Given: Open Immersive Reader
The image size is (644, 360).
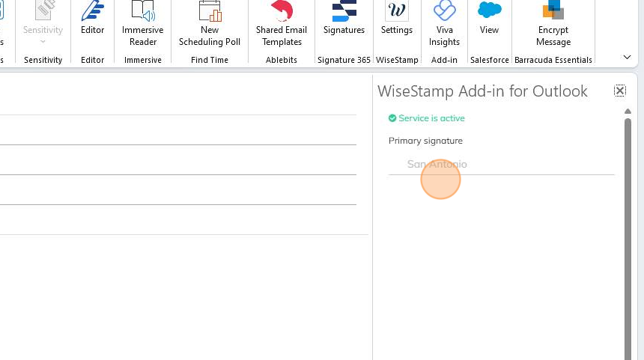Looking at the screenshot, I should [x=142, y=23].
